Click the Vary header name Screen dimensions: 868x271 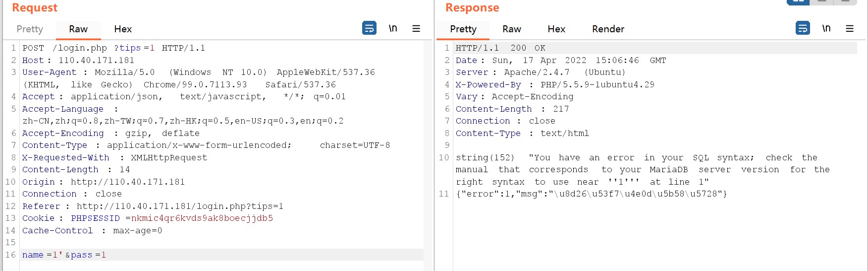click(x=466, y=97)
